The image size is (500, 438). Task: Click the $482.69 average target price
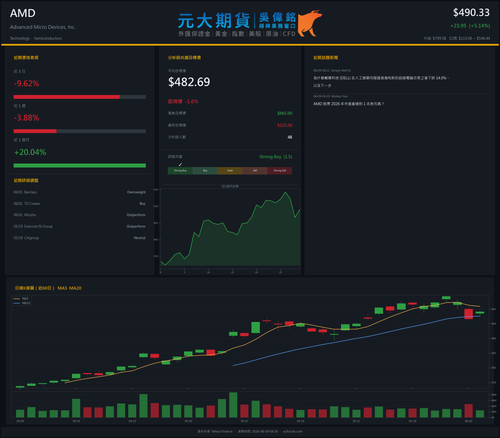click(x=189, y=82)
